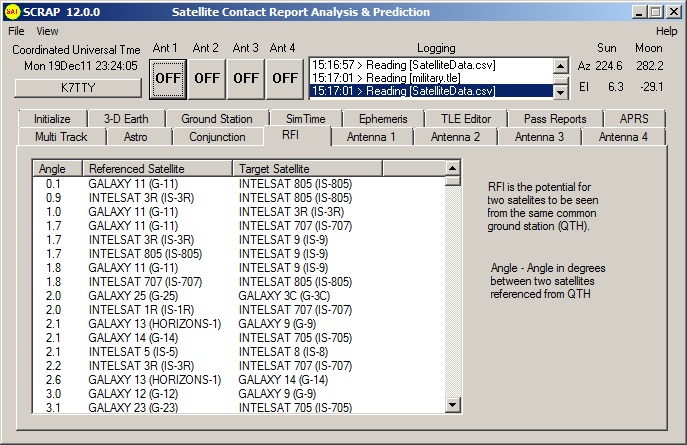Click Logging list scroll up arrow
This screenshot has width=687, height=445.
pyautogui.click(x=560, y=66)
